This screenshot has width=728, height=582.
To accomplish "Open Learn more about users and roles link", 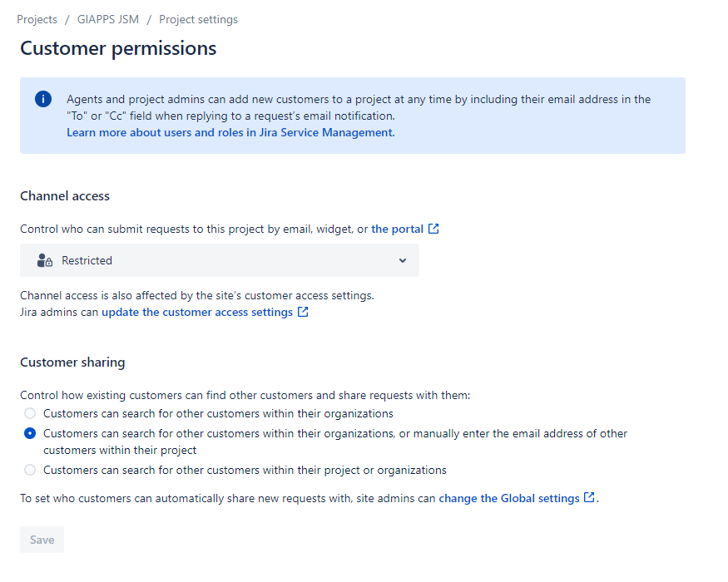I will tap(230, 132).
